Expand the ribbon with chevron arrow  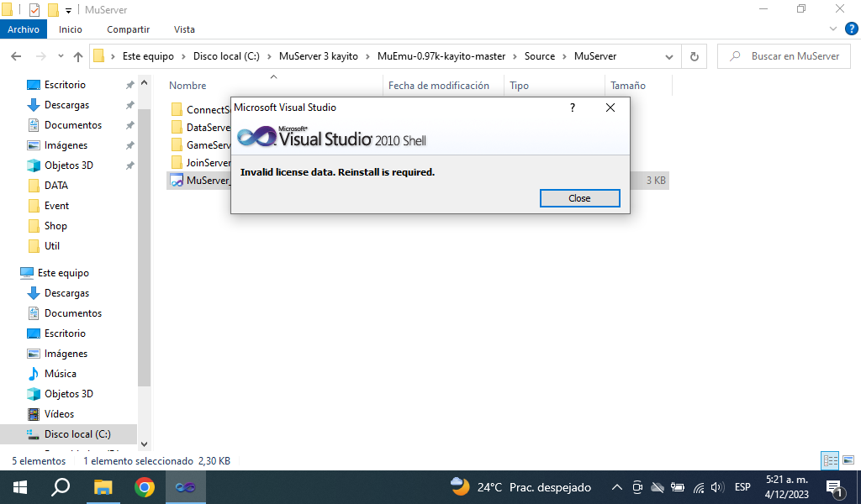[833, 29]
